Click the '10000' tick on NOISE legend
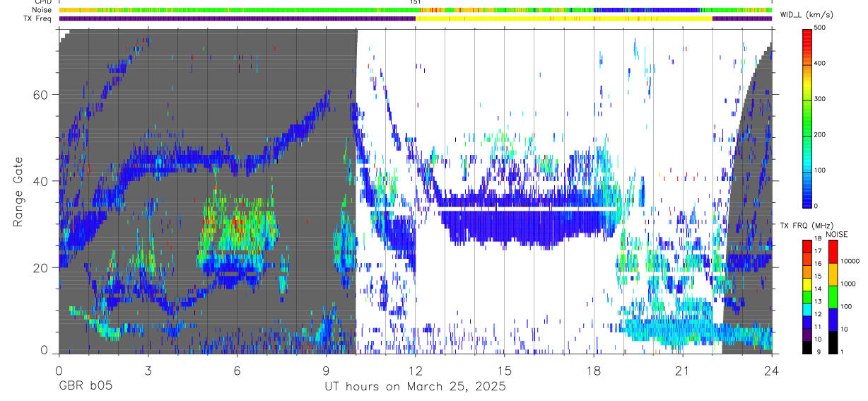The width and height of the screenshot is (868, 401). pos(850,261)
